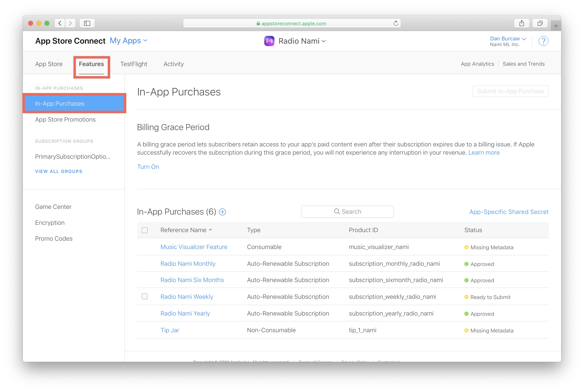Viewport: 584px width, 392px height.
Task: Click the App-Specific Shared Secret link
Action: click(x=509, y=212)
